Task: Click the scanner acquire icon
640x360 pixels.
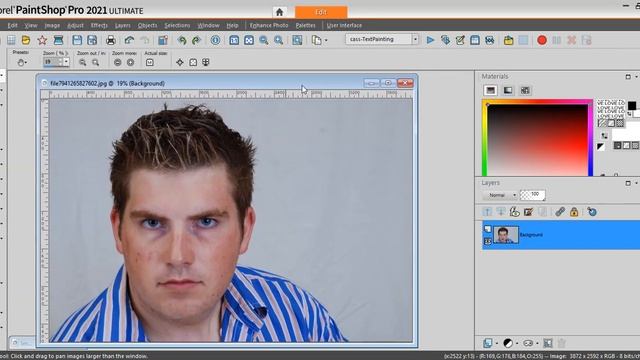Action: click(58, 40)
